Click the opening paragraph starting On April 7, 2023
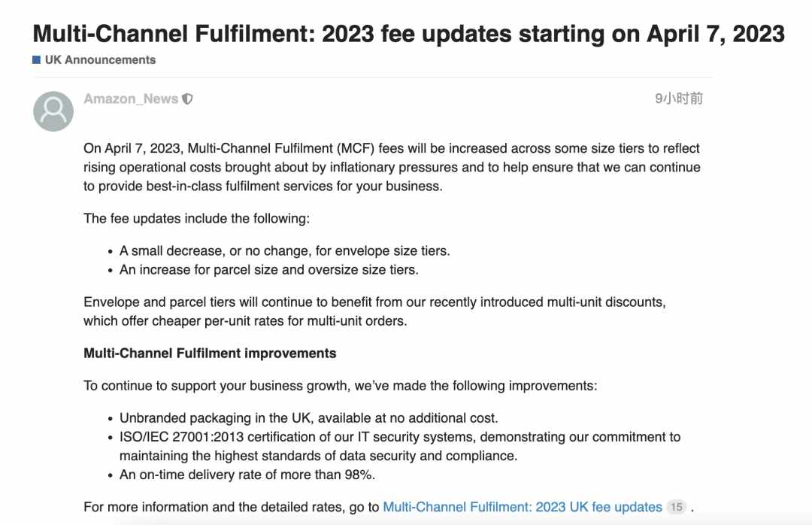The height and width of the screenshot is (525, 812). [392, 167]
